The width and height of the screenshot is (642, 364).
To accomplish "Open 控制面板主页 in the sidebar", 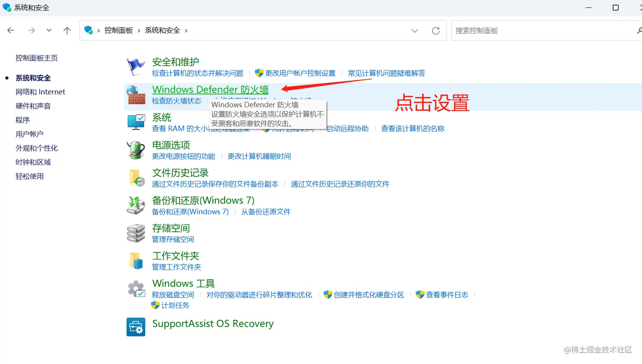I will [x=37, y=58].
